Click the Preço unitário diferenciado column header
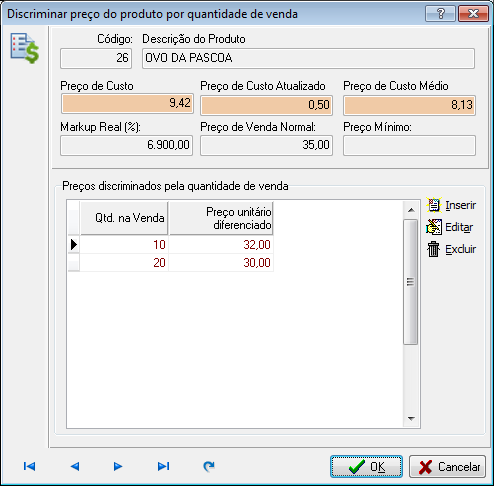 click(x=221, y=218)
